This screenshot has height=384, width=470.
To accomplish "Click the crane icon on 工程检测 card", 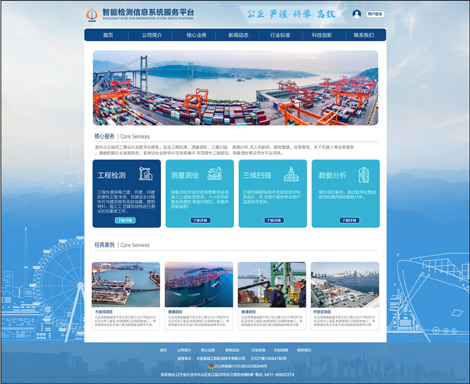I will coord(145,174).
